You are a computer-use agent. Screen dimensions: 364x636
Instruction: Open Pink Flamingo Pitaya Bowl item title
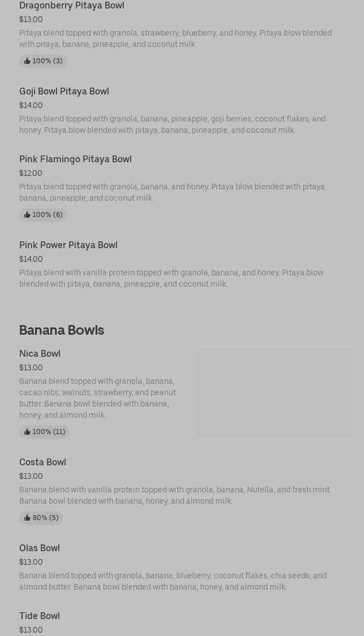click(75, 159)
